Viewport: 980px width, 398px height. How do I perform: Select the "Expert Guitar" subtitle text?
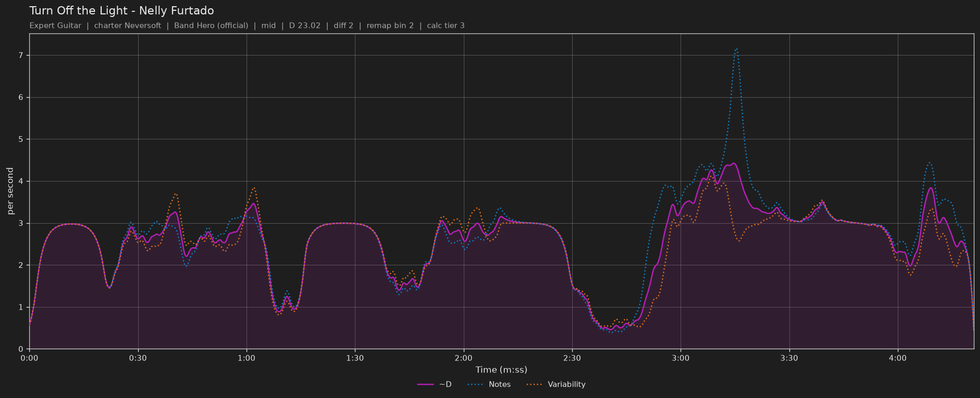55,26
